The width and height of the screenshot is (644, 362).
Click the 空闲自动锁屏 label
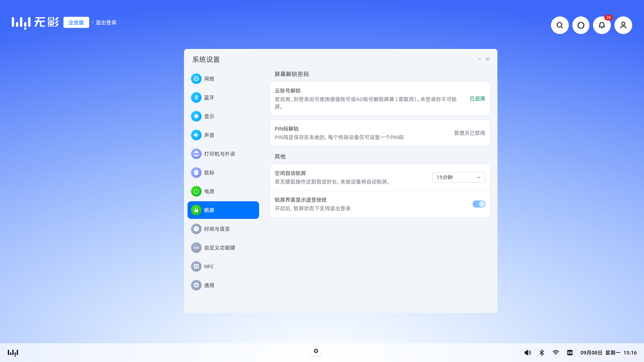point(290,173)
